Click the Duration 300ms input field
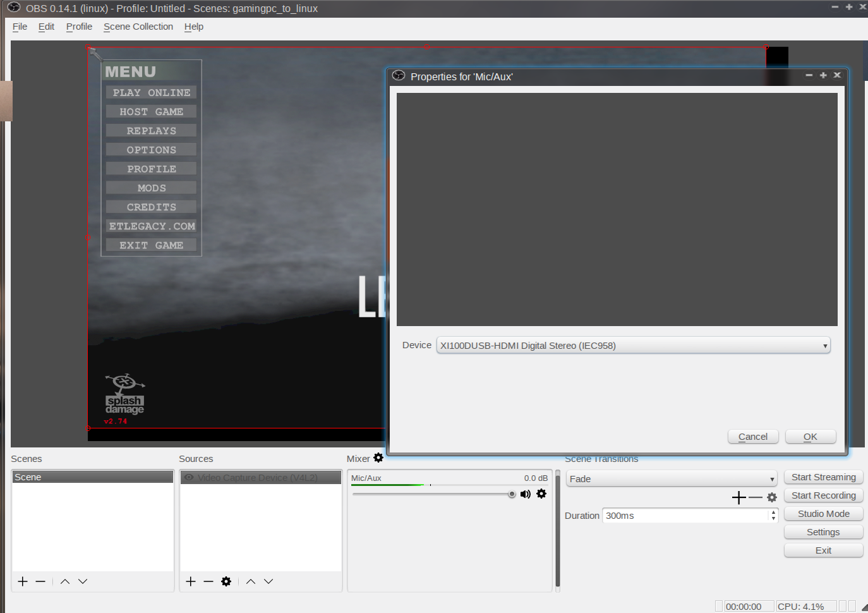The height and width of the screenshot is (613, 868). click(685, 516)
